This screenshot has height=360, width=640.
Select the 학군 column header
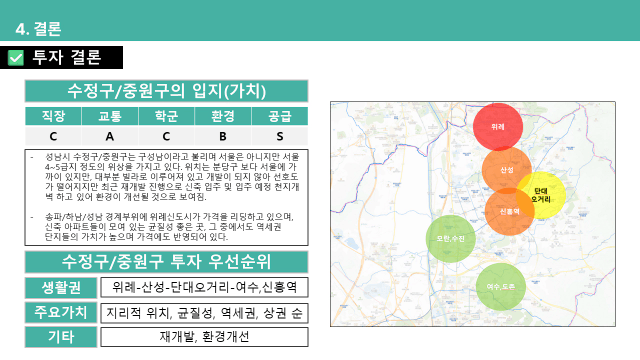(166, 116)
